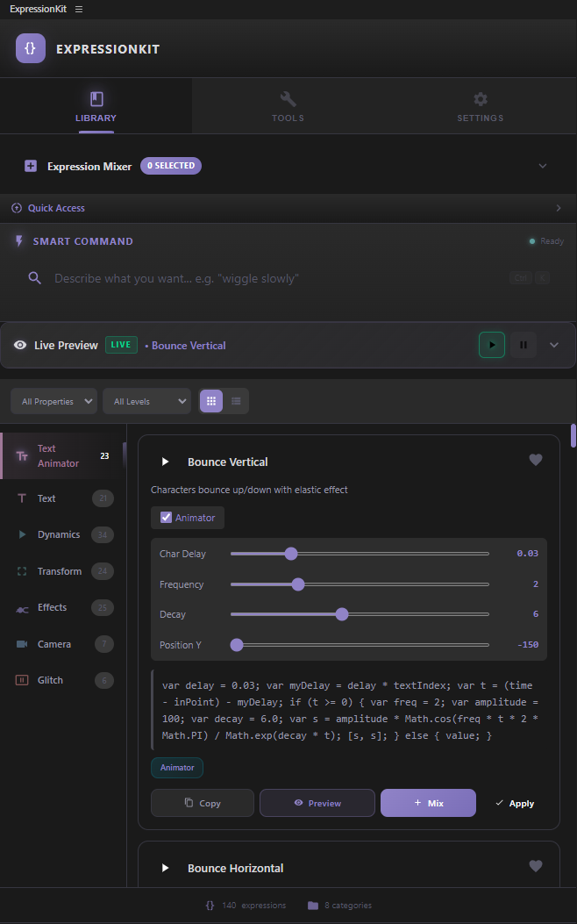The width and height of the screenshot is (577, 924).
Task: Adjust the Char Delay slider
Action: 360,554
